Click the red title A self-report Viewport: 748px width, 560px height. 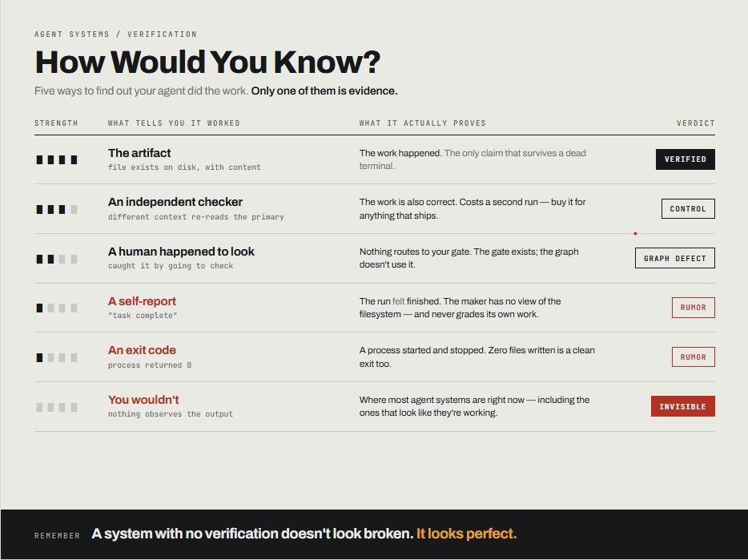(x=142, y=301)
